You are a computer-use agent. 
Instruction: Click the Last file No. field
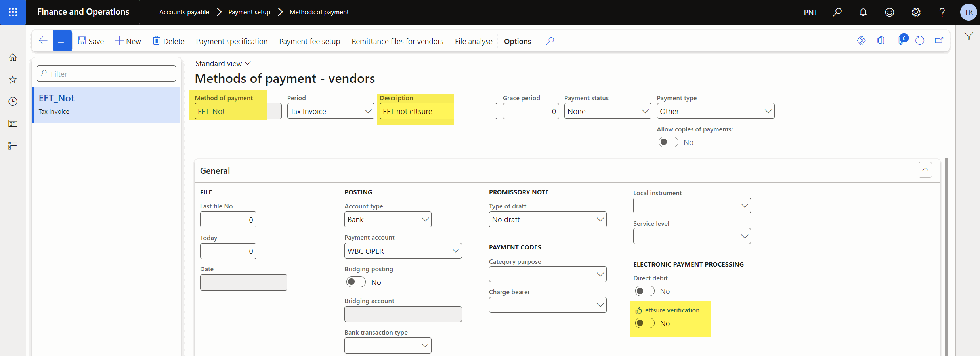228,219
